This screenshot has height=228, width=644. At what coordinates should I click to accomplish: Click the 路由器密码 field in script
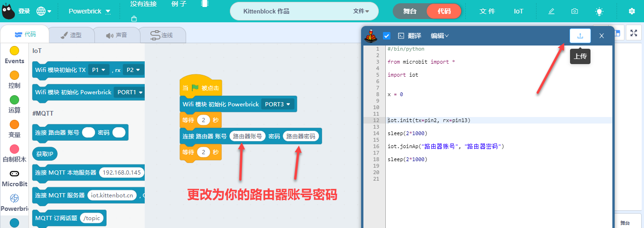coord(301,136)
